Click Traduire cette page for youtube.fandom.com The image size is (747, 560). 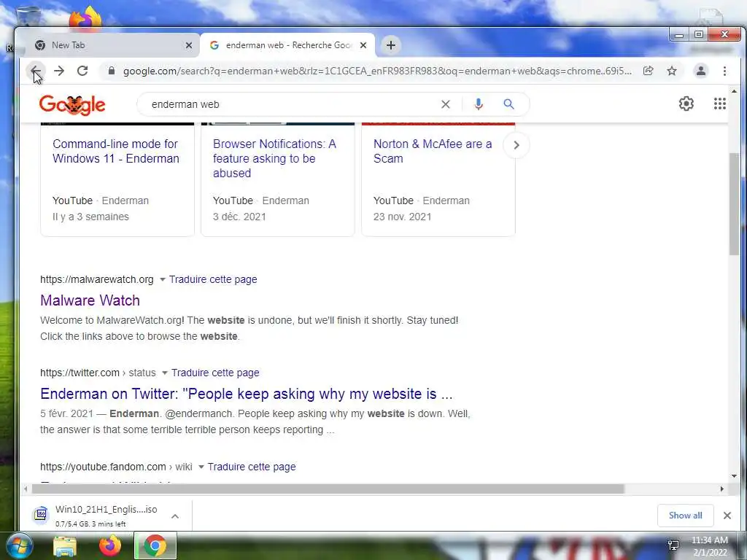252,467
